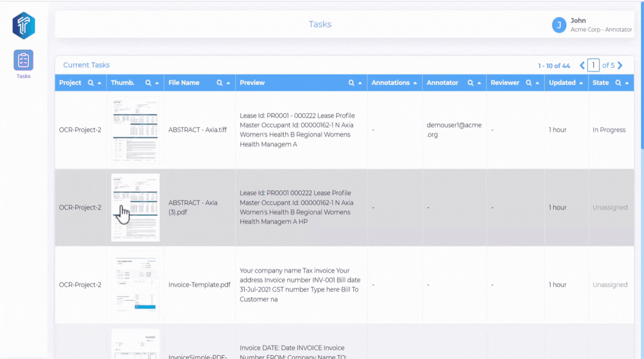Click the app logo in the sidebar
Image resolution: width=644 pixels, height=359 pixels.
[x=24, y=25]
